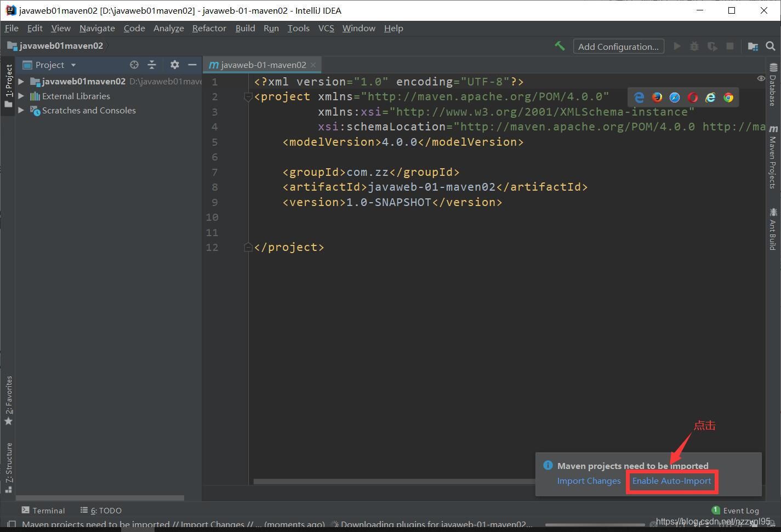Click line 7 groupId com.zz text

[371, 172]
